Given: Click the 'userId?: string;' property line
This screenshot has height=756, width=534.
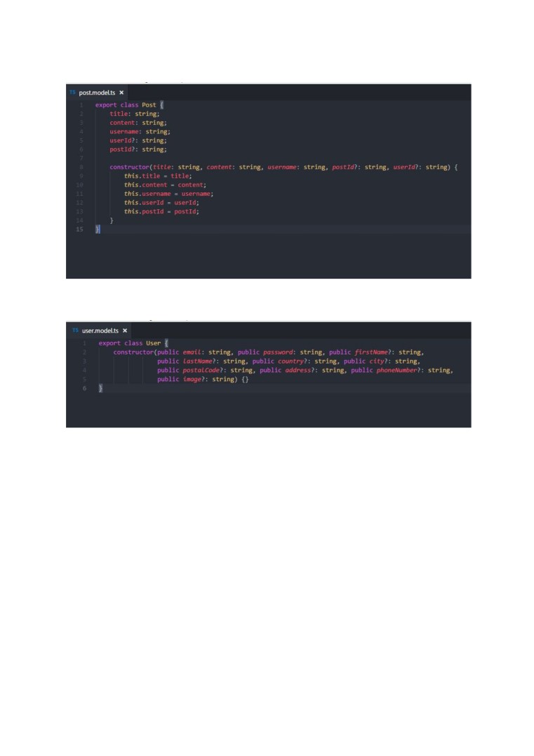Looking at the screenshot, I should pos(138,140).
